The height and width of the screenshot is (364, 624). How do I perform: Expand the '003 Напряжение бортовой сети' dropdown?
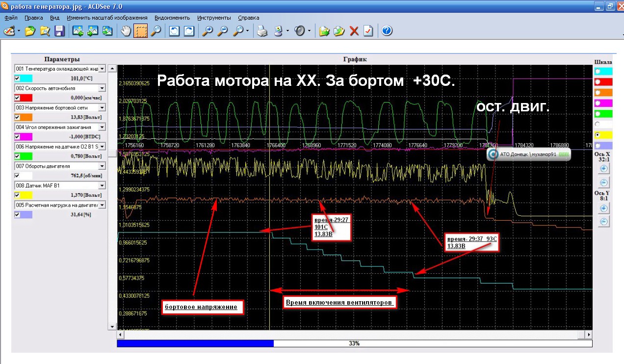pos(102,107)
